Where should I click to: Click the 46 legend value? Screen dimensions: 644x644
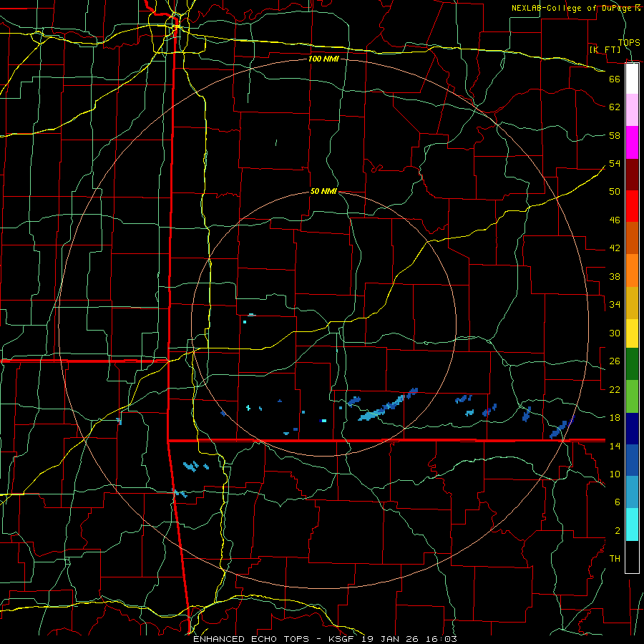pos(615,220)
